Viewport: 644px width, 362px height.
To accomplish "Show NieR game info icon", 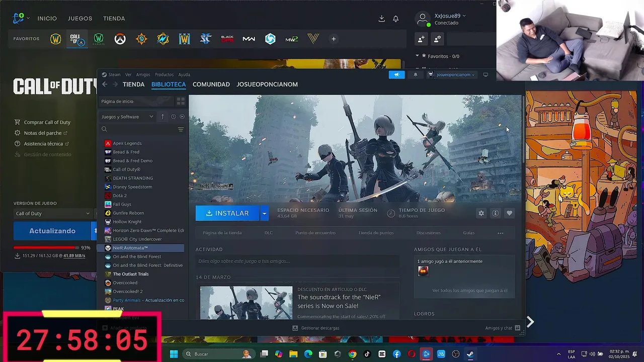I will pos(495,213).
